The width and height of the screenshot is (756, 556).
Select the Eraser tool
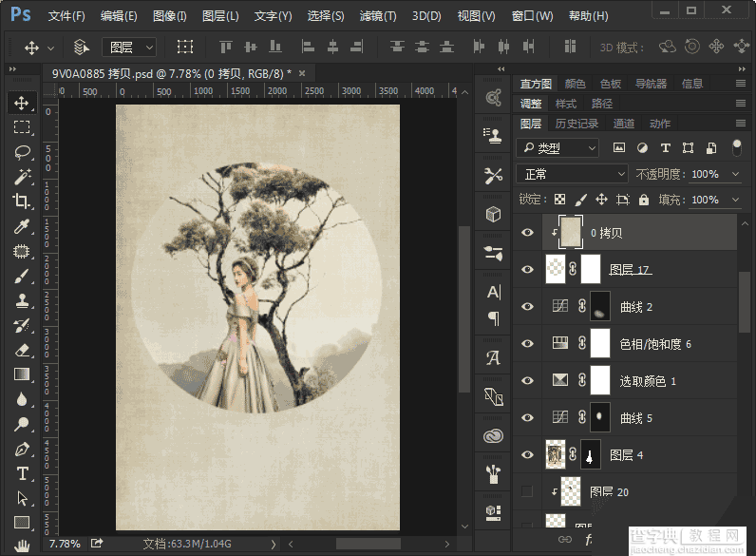(21, 350)
